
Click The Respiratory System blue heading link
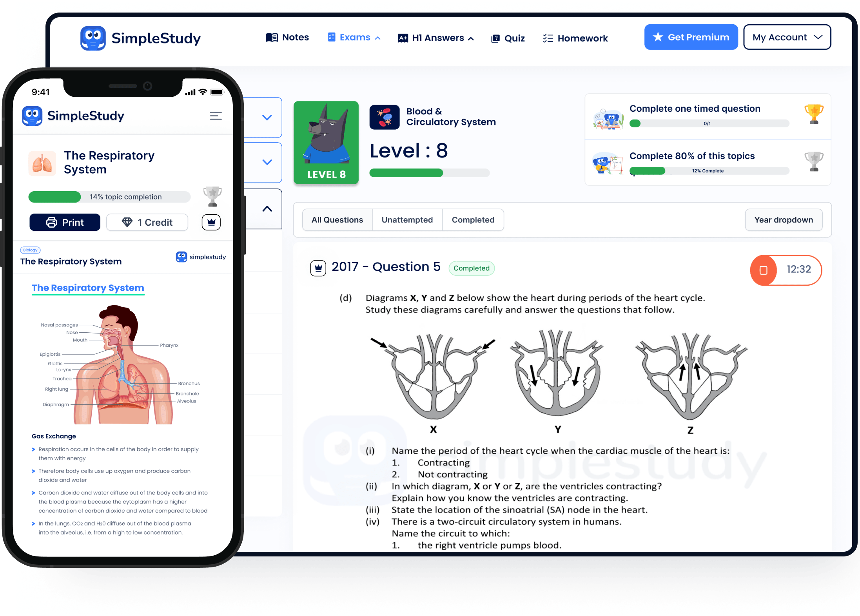[88, 288]
